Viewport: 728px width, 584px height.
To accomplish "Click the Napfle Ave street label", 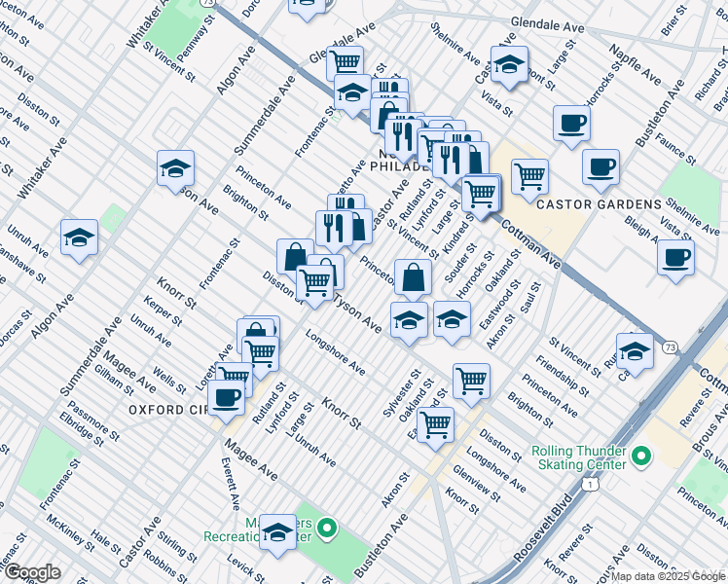I will point(635,65).
